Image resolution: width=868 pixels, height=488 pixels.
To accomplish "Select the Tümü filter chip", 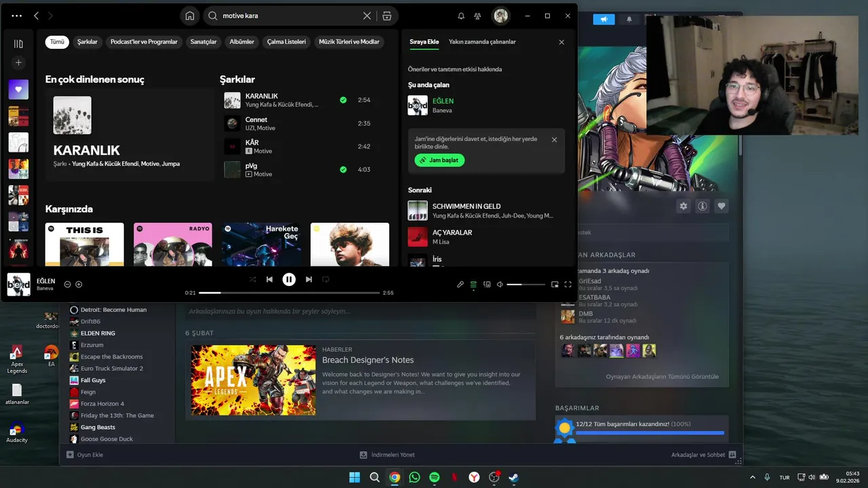I will pyautogui.click(x=57, y=42).
